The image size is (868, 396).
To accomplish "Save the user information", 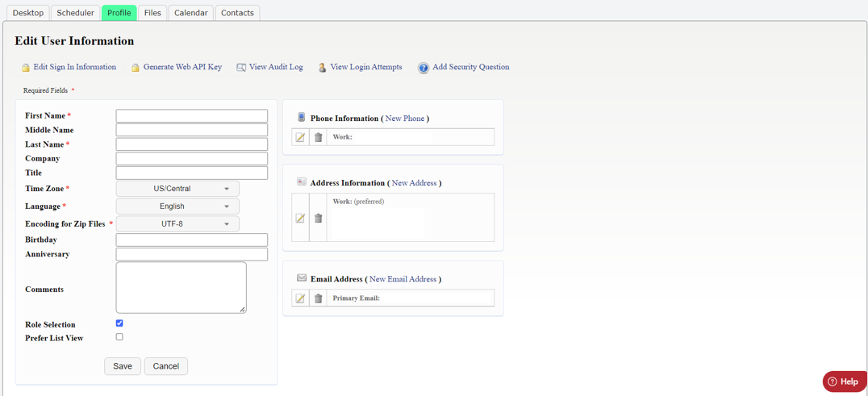I will point(123,366).
